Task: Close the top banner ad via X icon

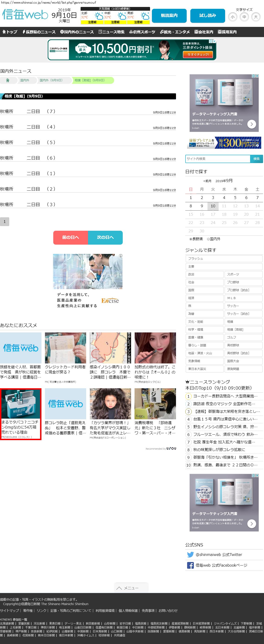Action: point(214,41)
